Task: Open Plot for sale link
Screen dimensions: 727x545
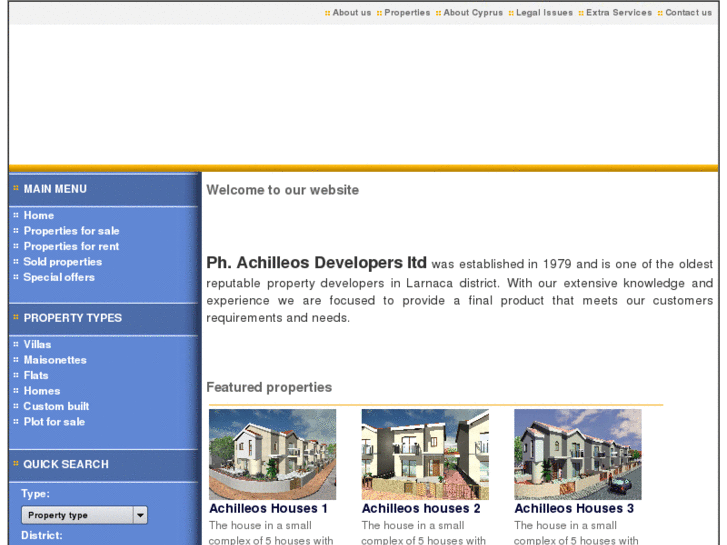Action: (54, 422)
